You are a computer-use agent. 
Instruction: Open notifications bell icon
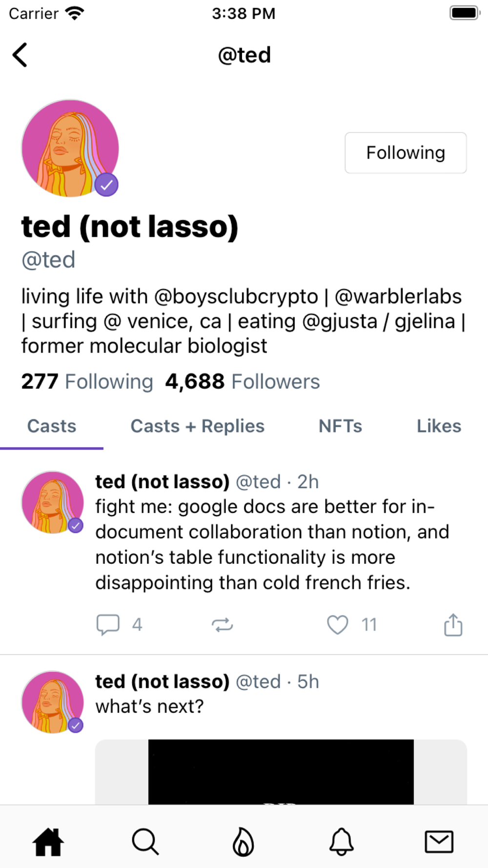click(342, 842)
